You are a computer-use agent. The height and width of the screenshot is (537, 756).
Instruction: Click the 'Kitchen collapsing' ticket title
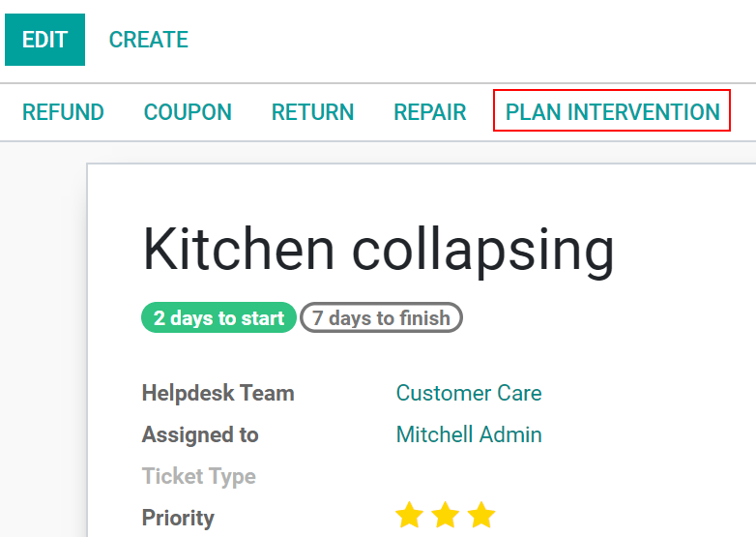(378, 250)
